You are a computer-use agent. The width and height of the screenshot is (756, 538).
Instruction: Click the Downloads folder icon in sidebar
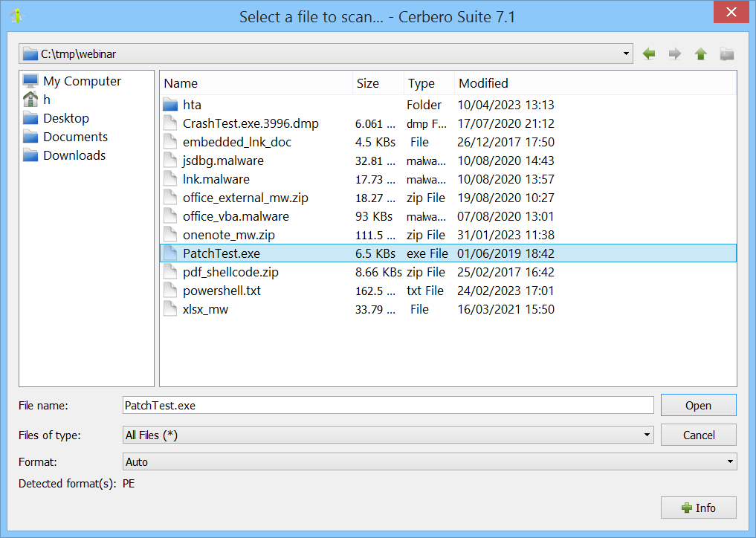coord(30,155)
